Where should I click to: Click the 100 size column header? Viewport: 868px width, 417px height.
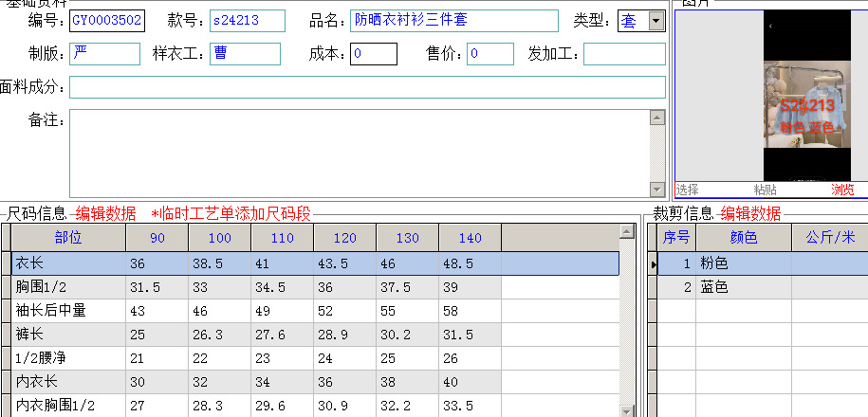coord(220,238)
